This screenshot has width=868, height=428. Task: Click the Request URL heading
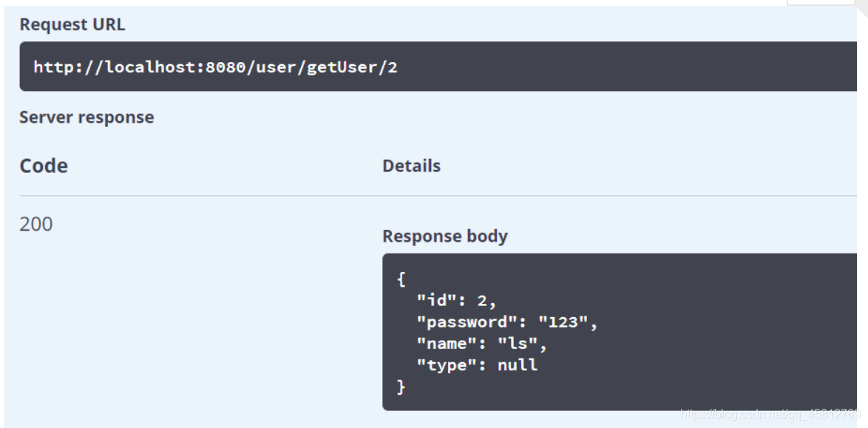coord(72,24)
